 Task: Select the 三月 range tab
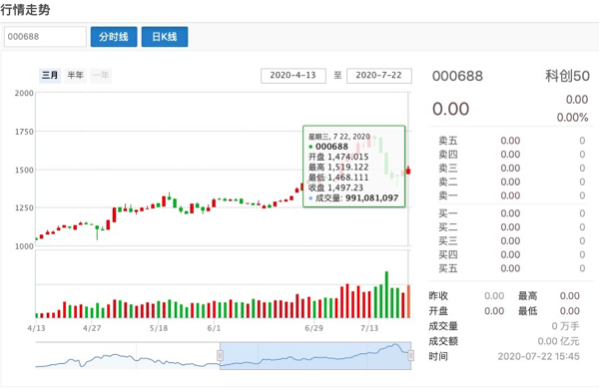click(50, 75)
